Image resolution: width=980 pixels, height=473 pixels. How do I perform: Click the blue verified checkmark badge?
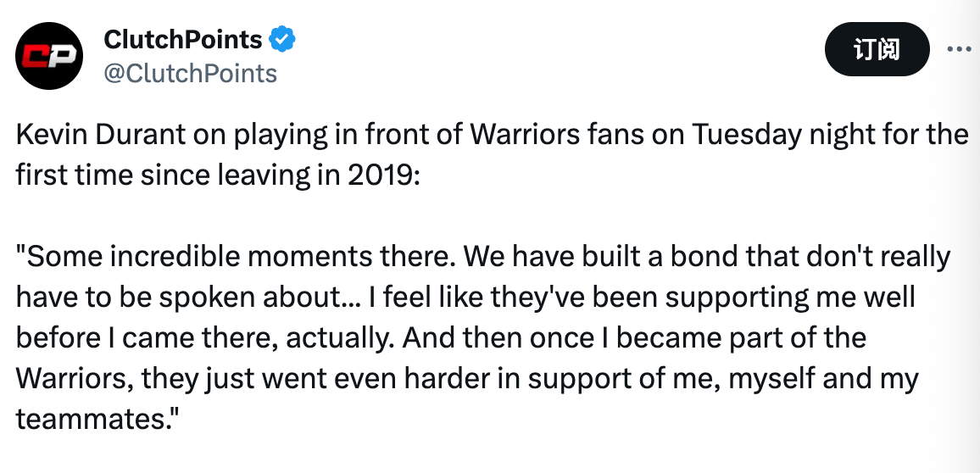click(x=282, y=39)
